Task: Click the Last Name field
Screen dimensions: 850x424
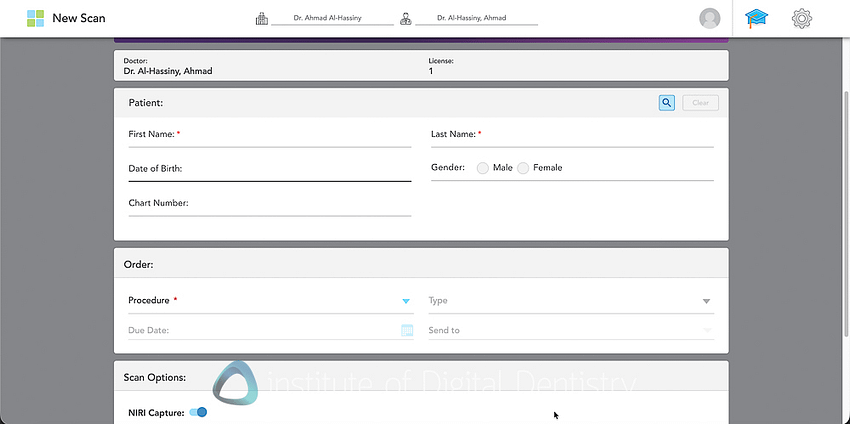Action: coord(572,136)
